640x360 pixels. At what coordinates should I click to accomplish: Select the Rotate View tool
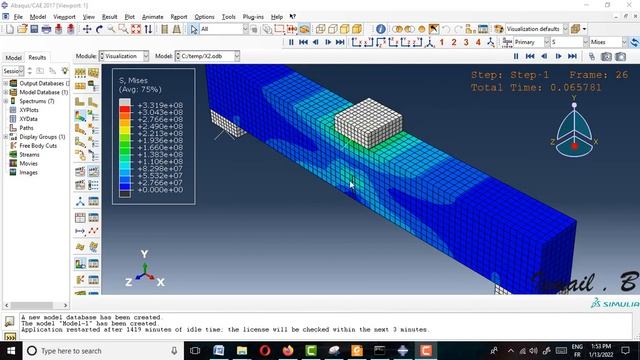pos(99,29)
